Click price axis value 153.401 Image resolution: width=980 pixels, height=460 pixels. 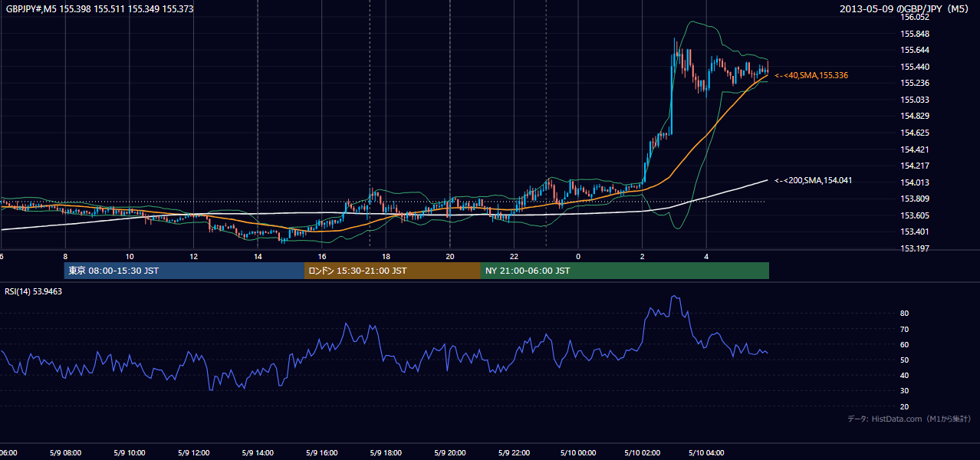coord(916,232)
